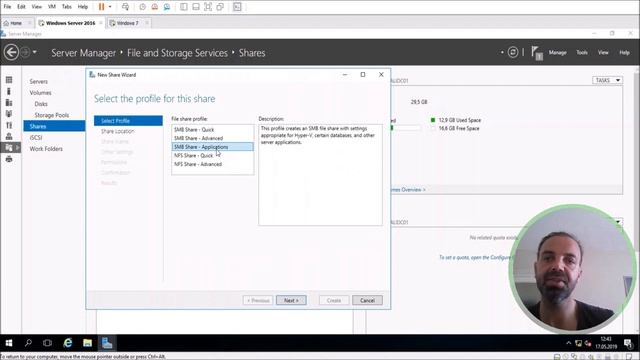
Task: Choose SMB Share - Quick profile
Action: click(x=212, y=129)
